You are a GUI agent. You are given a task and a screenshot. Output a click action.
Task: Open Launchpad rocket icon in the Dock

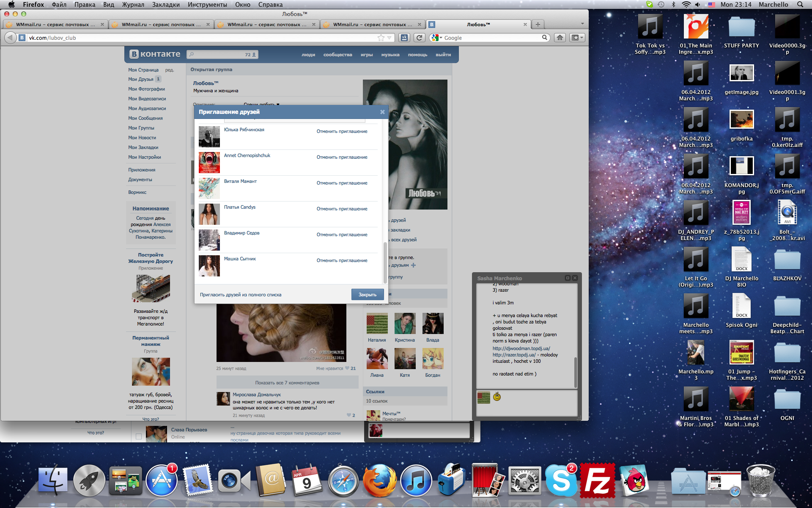(89, 481)
